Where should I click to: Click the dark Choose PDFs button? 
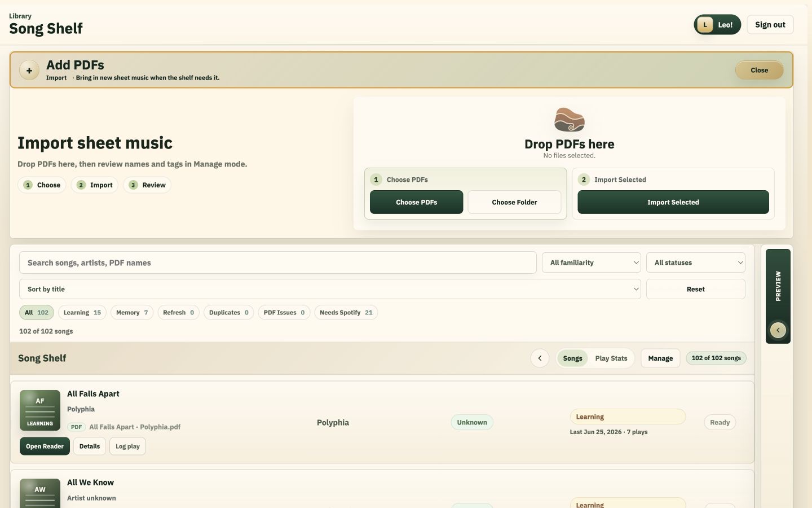coord(416,202)
